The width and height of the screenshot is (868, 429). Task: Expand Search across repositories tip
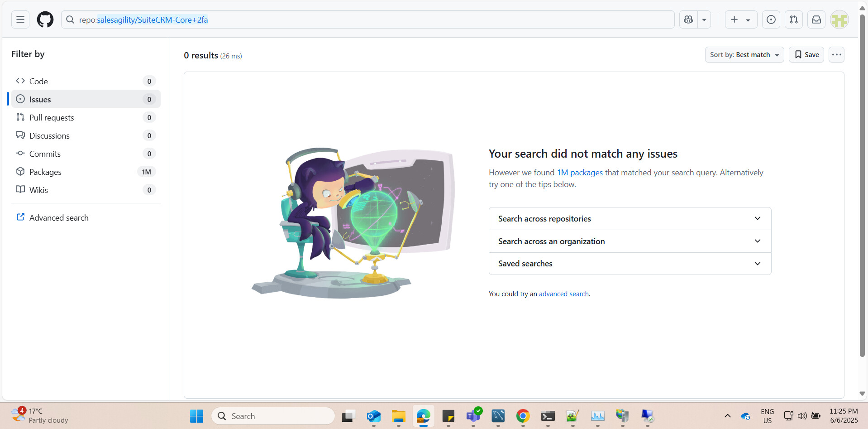coord(630,219)
